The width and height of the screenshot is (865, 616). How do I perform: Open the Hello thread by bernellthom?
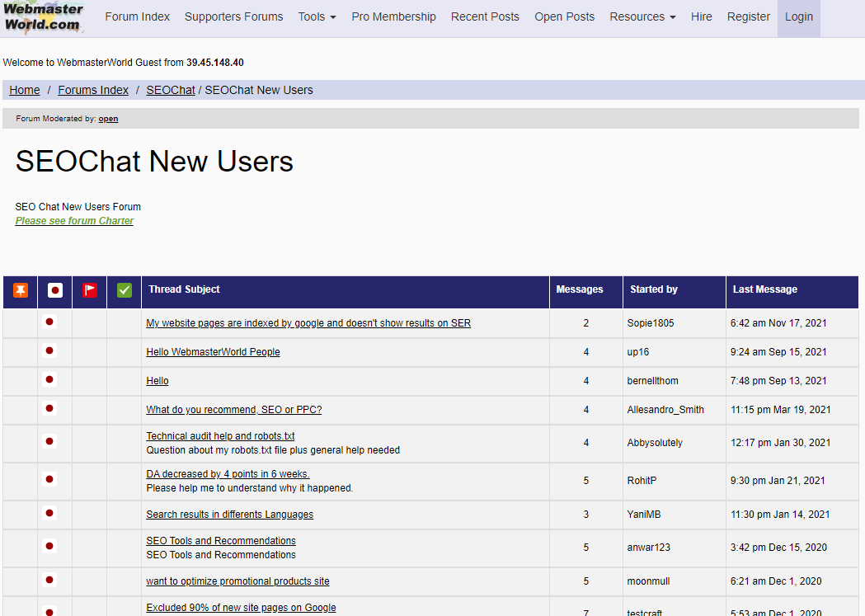157,381
